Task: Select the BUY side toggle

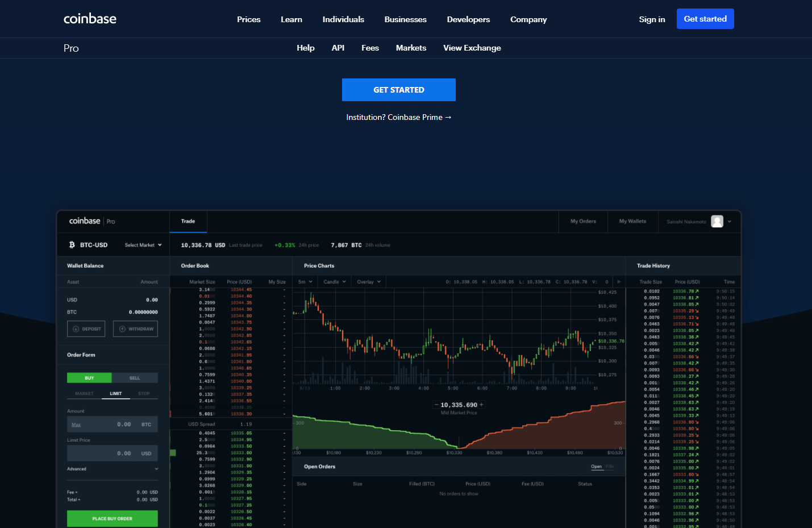Action: coord(89,378)
